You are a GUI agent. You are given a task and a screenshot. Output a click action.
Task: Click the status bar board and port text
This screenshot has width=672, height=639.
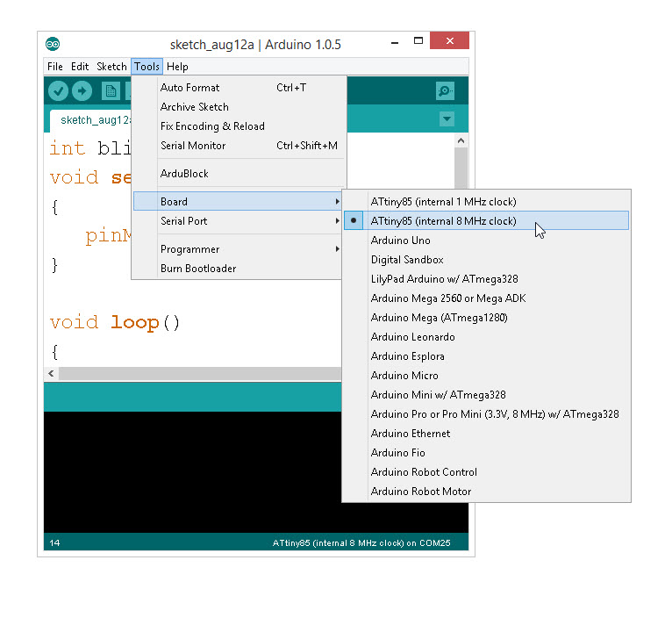(361, 543)
